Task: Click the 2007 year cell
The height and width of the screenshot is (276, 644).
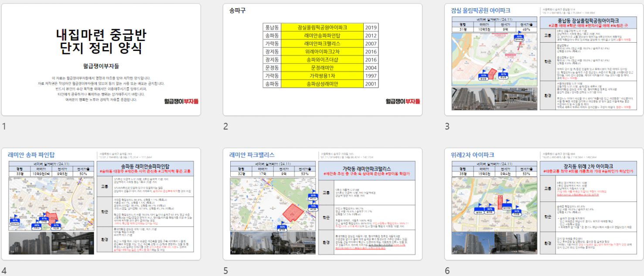Action: 371,44
